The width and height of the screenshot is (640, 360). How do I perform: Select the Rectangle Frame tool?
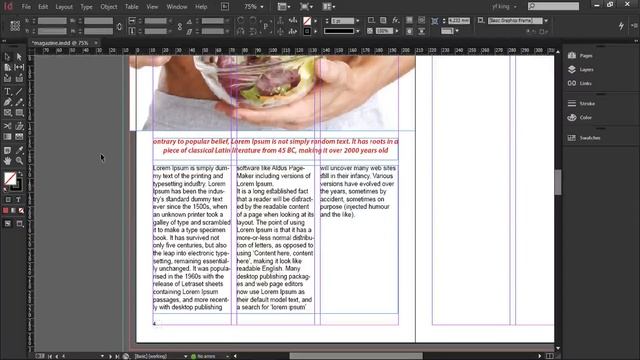[x=7, y=113]
